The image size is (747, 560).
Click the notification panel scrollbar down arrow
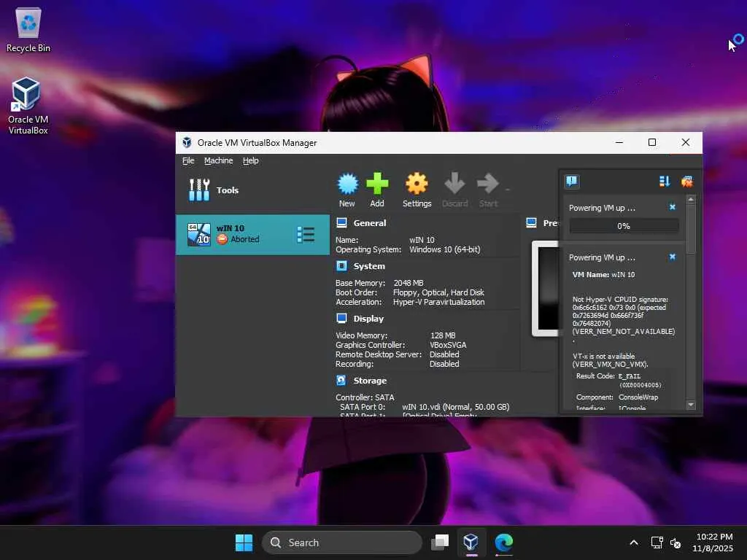pos(691,405)
